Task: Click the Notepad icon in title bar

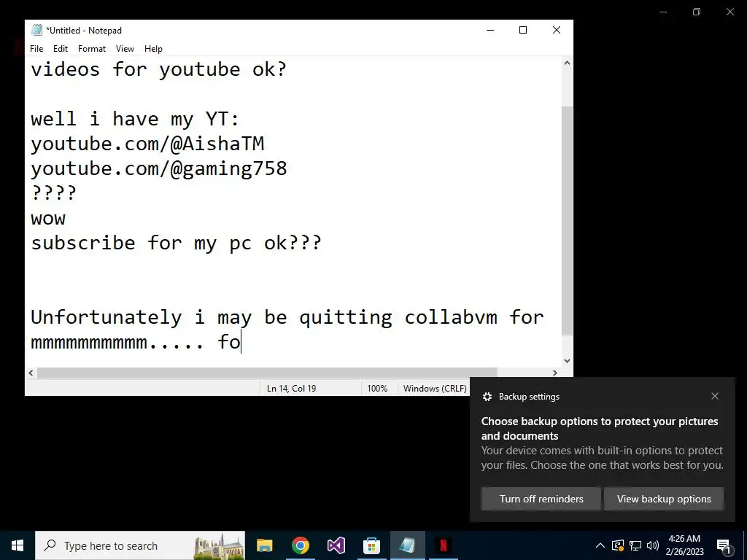Action: coord(36,30)
